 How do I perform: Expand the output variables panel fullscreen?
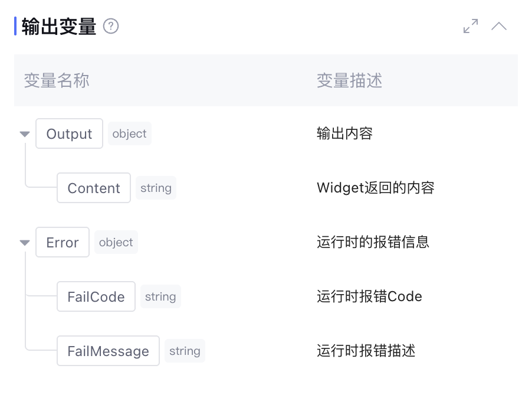coord(471,27)
